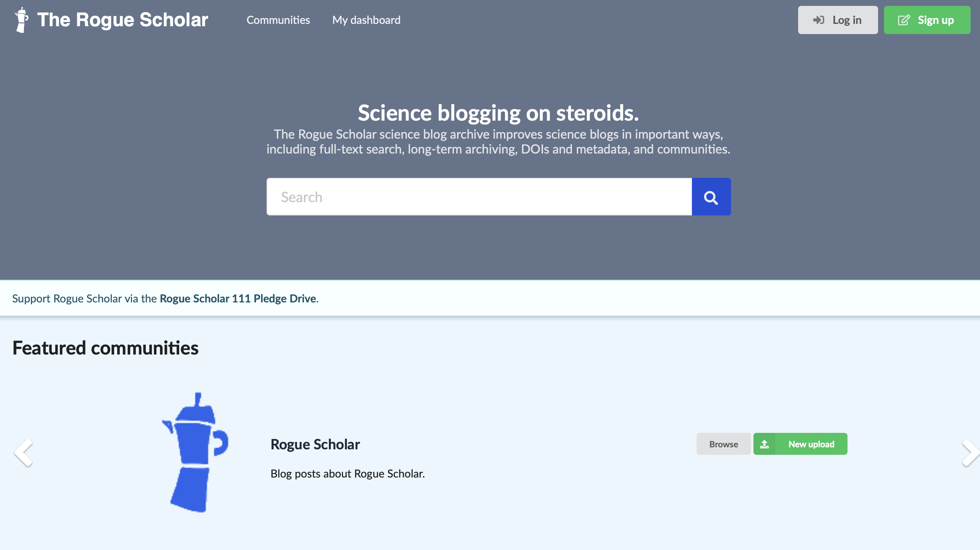Click the Science blogging on steroids headline
The width and height of the screenshot is (980, 550).
click(498, 113)
